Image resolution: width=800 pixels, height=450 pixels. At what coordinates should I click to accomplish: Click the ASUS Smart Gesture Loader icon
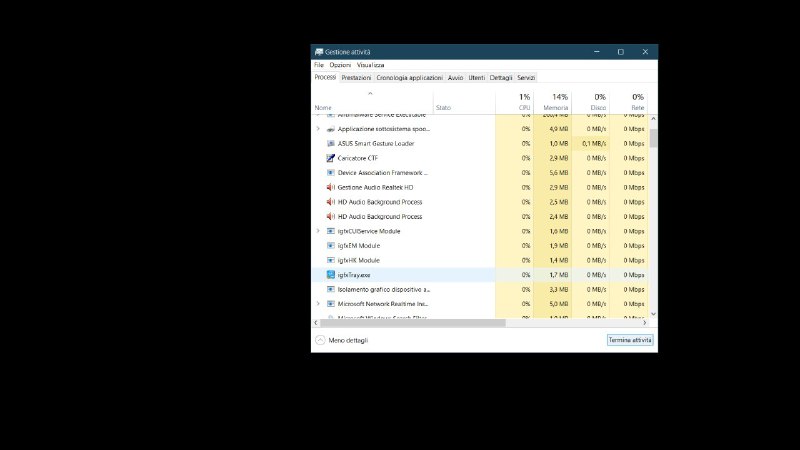point(331,143)
